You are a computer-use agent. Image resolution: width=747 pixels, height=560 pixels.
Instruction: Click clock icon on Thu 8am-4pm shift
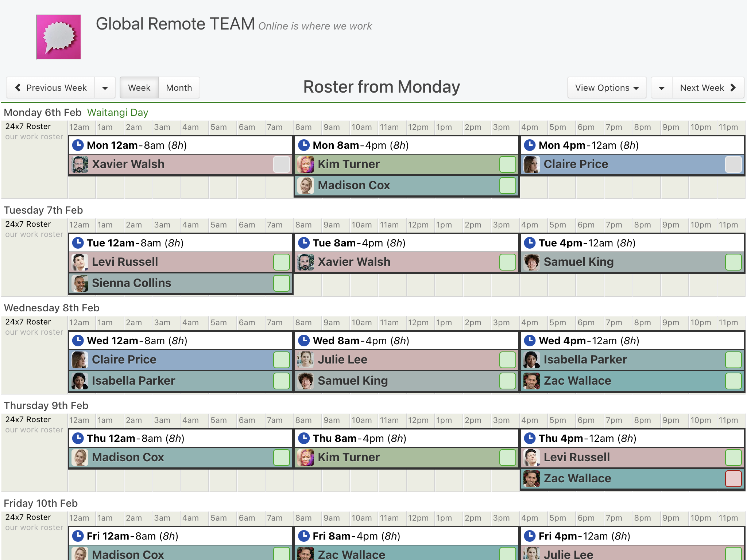click(304, 438)
